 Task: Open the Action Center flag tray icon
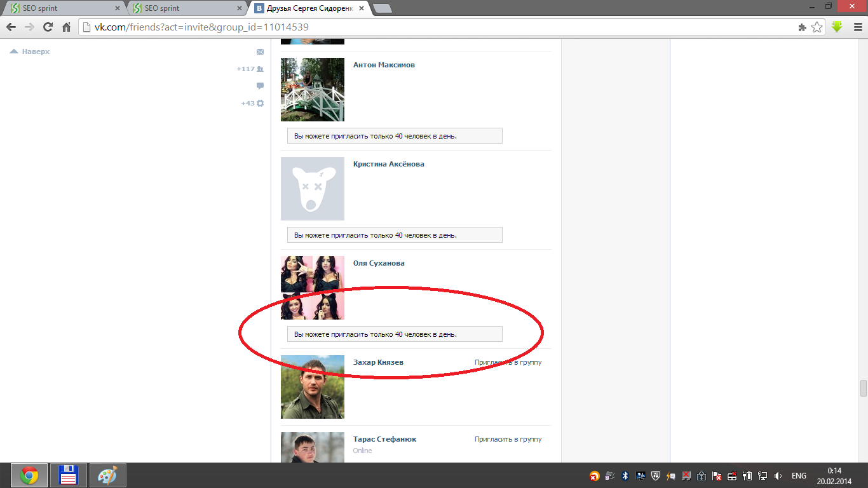point(717,476)
